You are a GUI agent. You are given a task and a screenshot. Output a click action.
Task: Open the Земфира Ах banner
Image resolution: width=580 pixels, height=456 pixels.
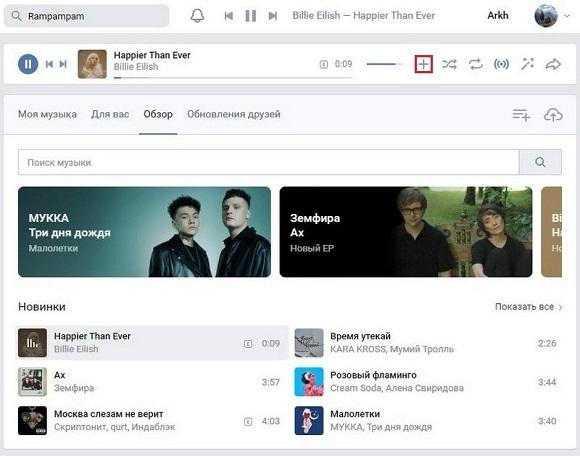pyautogui.click(x=406, y=232)
